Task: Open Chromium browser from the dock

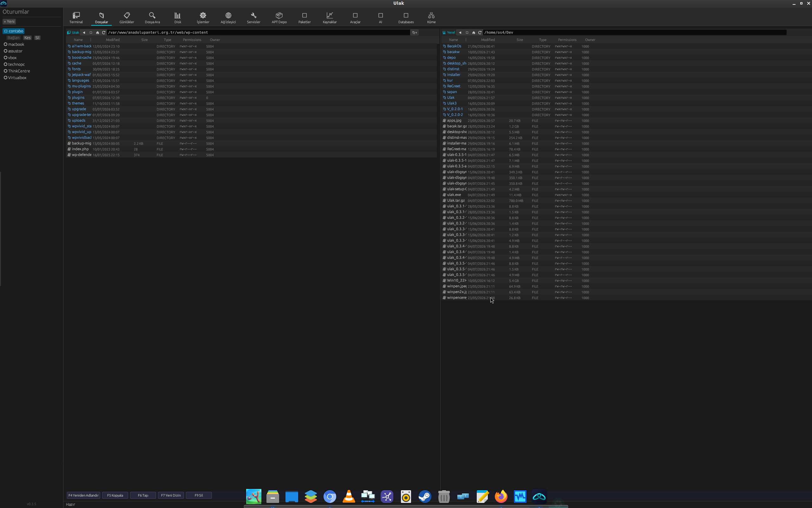Action: click(x=330, y=496)
